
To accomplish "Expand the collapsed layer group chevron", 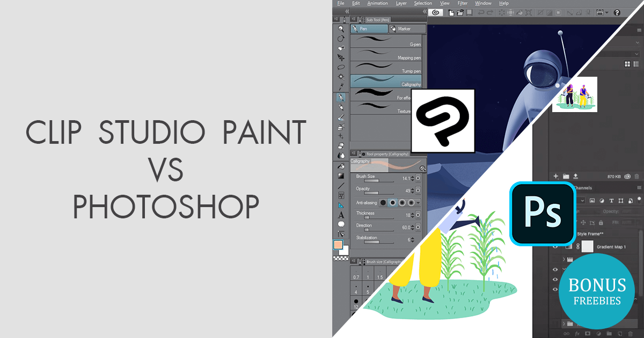I will pyautogui.click(x=564, y=259).
